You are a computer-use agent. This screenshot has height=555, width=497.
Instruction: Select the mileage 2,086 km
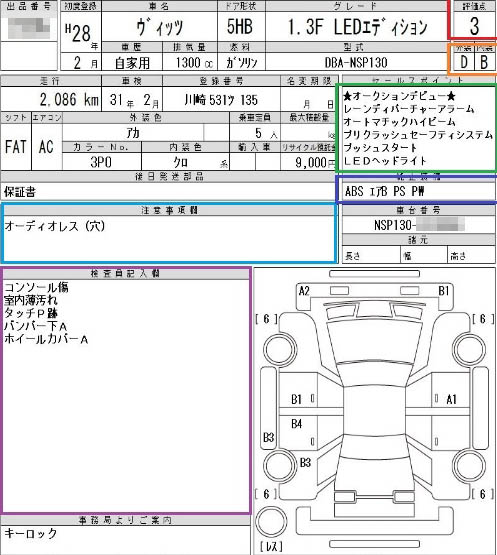[69, 100]
